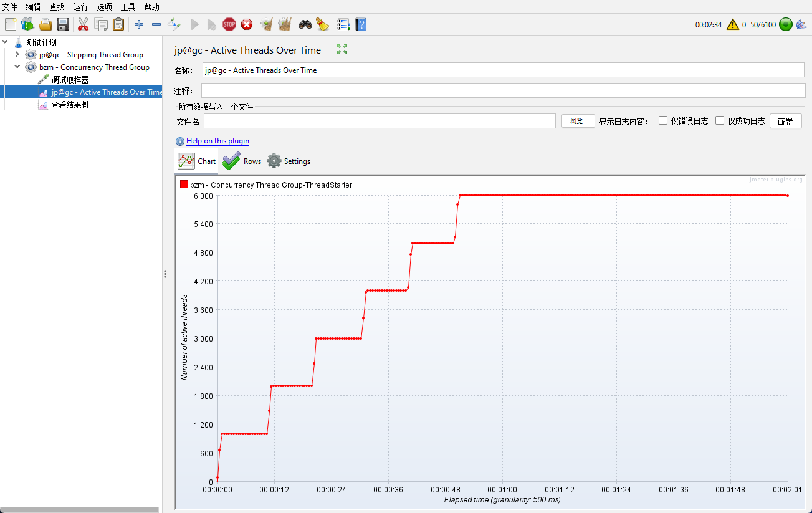Viewport: 812px width, 513px height.
Task: Select 查看结果树 in the tree
Action: coord(70,105)
